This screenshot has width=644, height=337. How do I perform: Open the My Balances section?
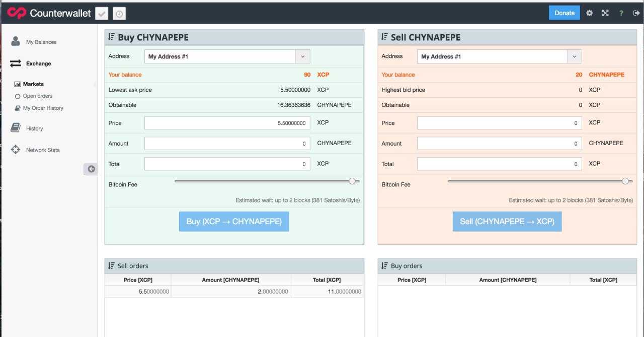point(41,42)
